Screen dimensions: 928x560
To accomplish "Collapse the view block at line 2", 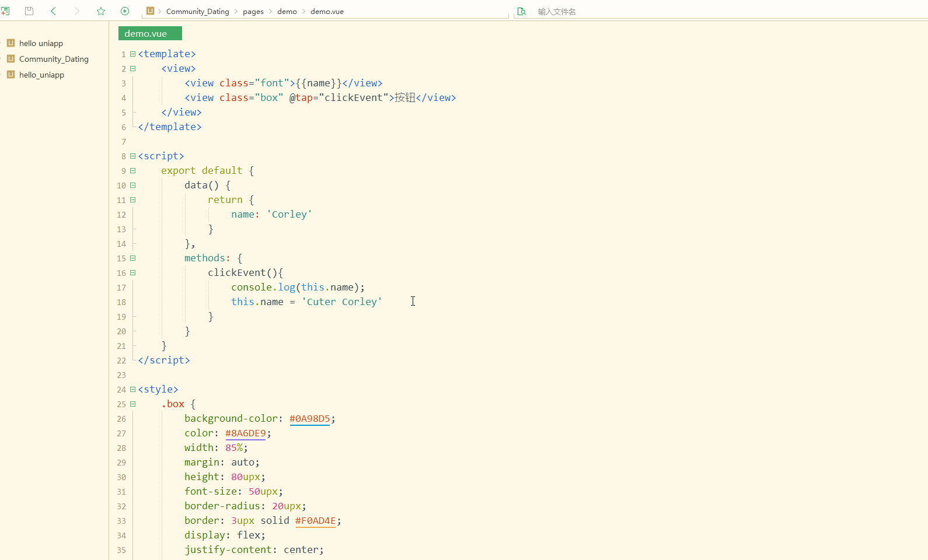I will [132, 68].
